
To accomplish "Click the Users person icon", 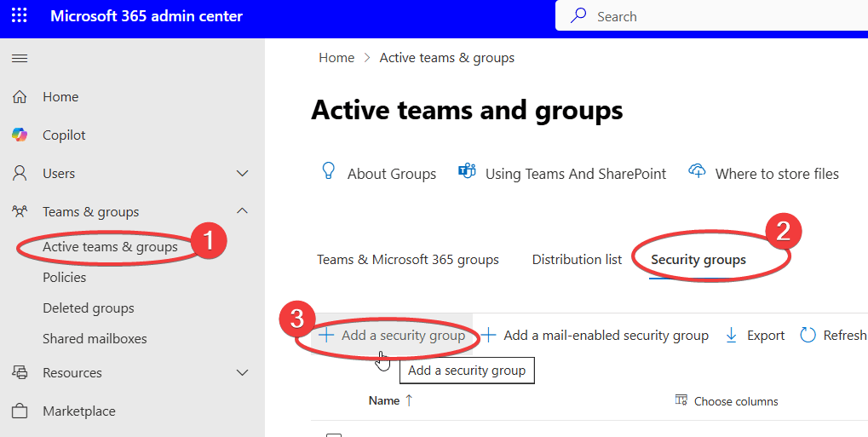I will point(20,174).
